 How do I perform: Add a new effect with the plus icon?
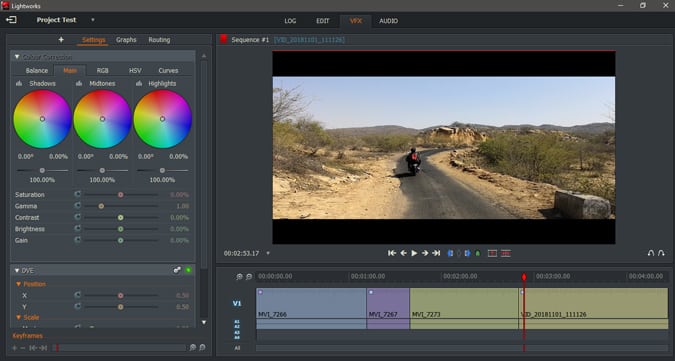click(61, 40)
